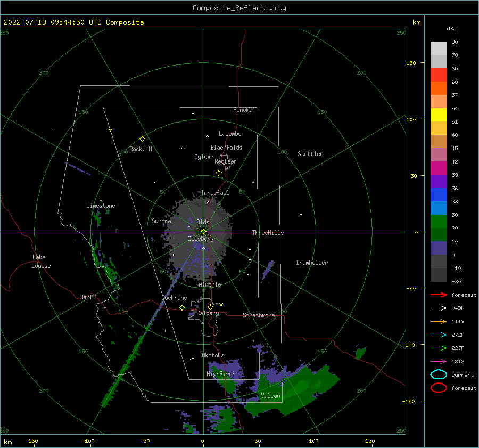Click the ThreeHills label

click(x=268, y=233)
